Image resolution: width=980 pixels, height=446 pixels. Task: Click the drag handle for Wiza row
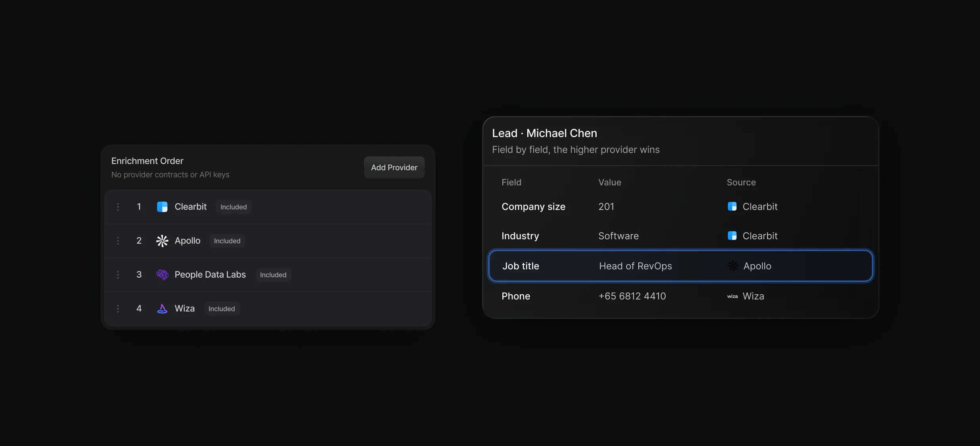(x=118, y=309)
